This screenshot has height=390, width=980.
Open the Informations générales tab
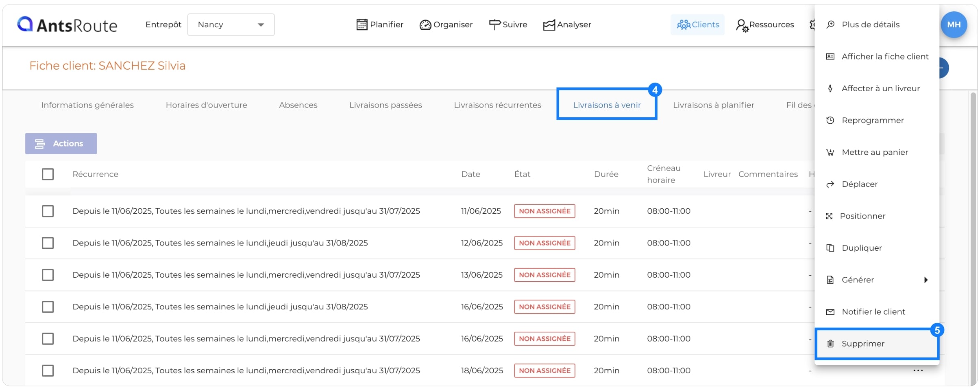point(87,105)
